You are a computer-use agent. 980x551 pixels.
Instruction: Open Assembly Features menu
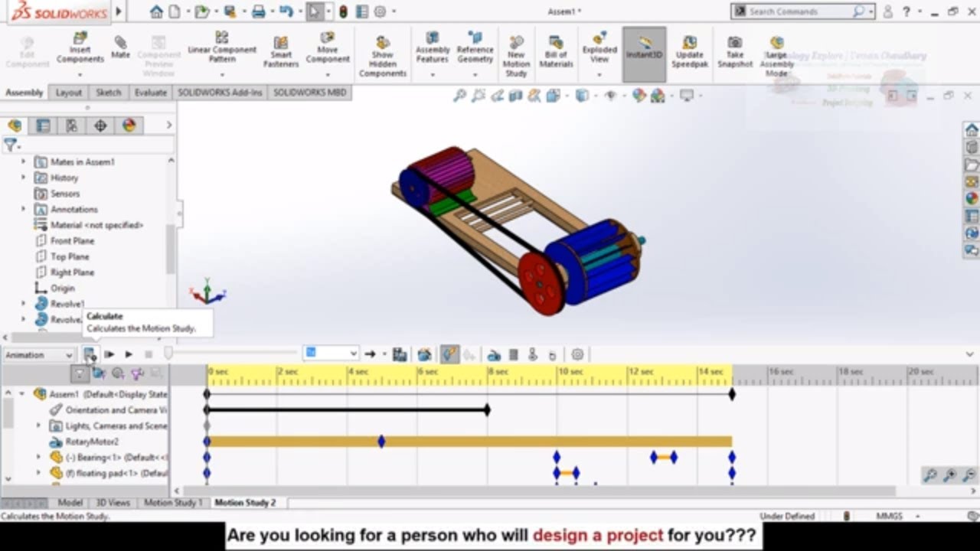pyautogui.click(x=433, y=52)
